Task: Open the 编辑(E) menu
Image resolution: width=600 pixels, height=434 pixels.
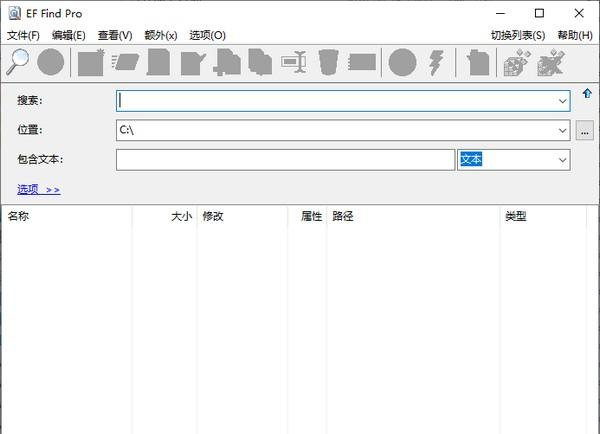Action: click(69, 36)
